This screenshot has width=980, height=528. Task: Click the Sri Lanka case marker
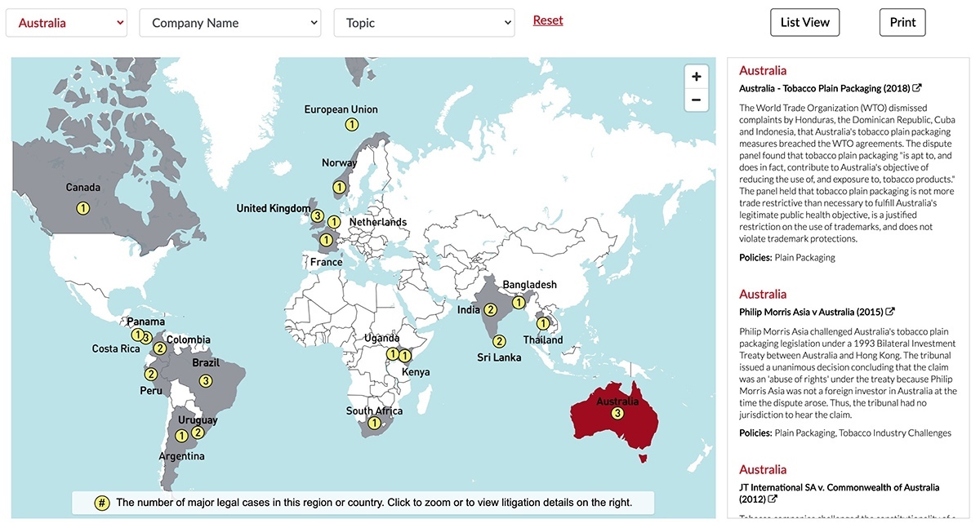500,341
